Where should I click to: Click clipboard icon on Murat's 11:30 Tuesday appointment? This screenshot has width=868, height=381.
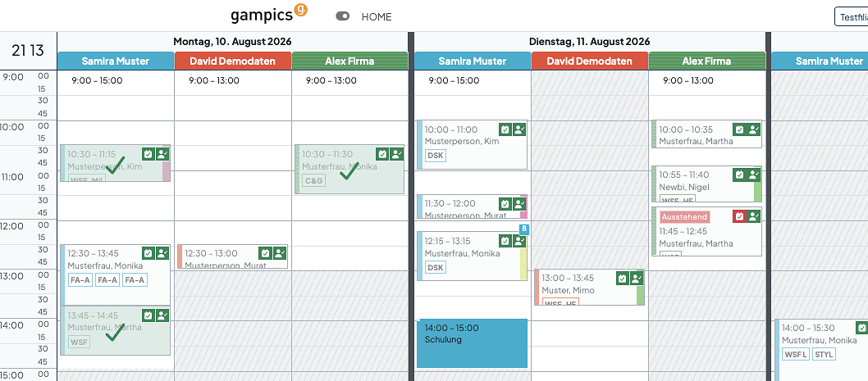coord(505,203)
